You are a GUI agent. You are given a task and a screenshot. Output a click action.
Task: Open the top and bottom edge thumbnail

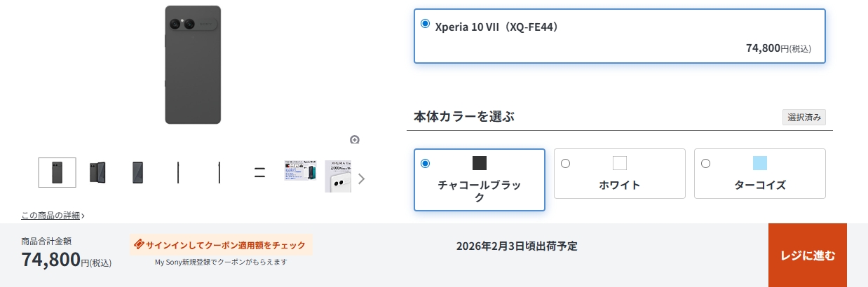coord(259,172)
